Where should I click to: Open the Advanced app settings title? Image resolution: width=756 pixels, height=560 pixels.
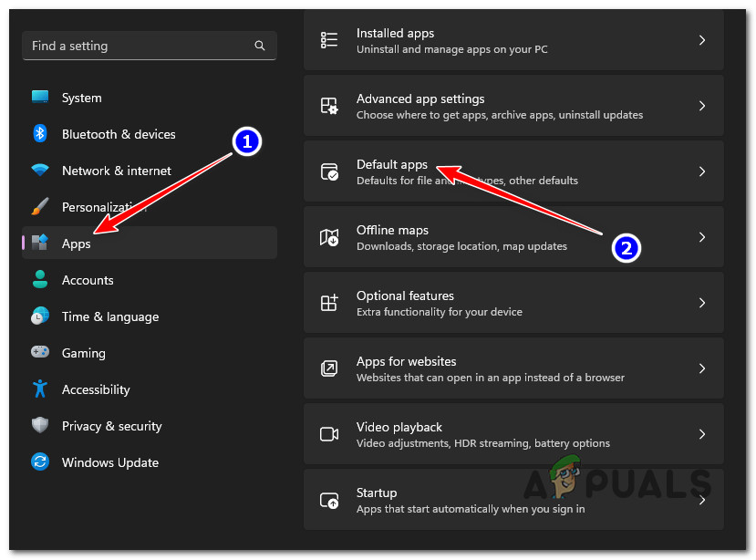pos(420,99)
